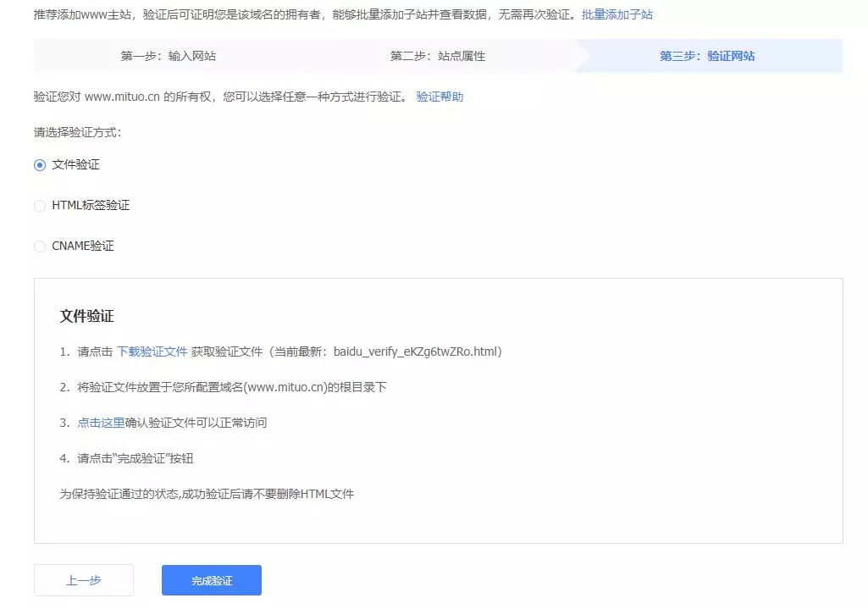This screenshot has width=868, height=609.
Task: Select the 文件验证 radio button
Action: (x=40, y=165)
